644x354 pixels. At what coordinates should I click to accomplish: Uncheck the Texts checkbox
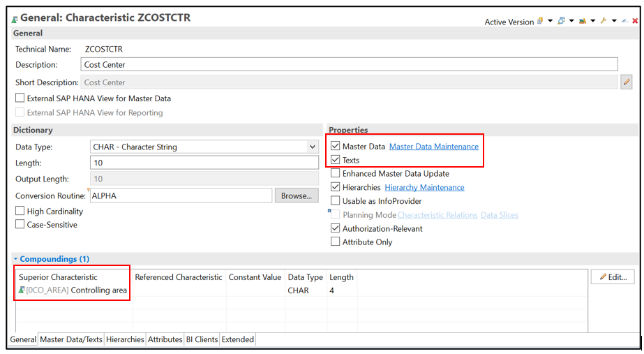point(335,159)
